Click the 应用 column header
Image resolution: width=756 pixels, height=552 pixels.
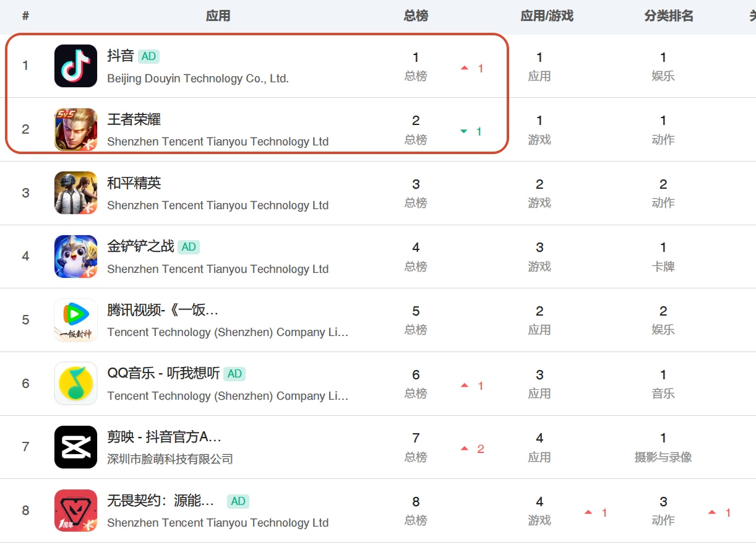(x=218, y=16)
